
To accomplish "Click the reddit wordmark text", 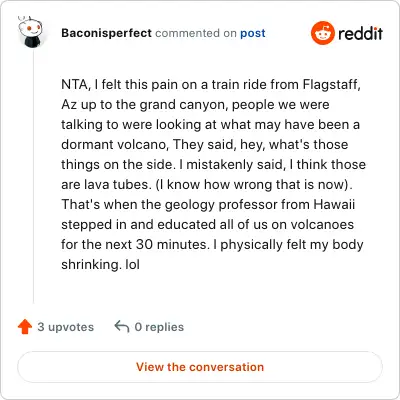I will click(x=360, y=33).
